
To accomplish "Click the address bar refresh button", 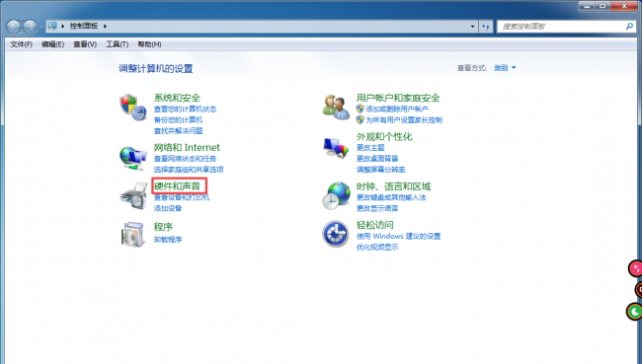I will (486, 27).
